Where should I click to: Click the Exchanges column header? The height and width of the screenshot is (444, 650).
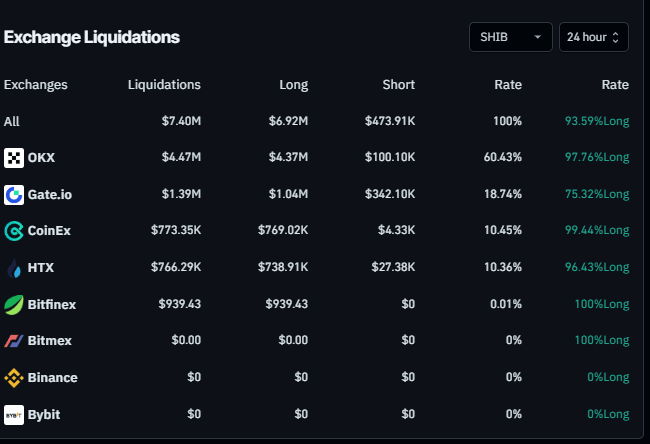36,85
